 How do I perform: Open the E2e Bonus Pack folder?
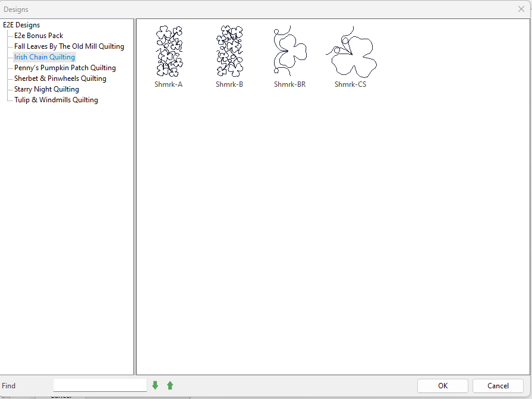[39, 36]
